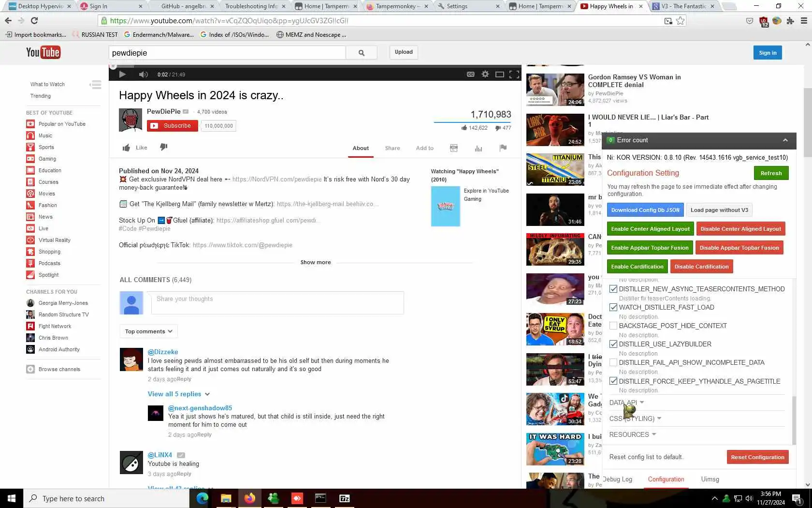Image resolution: width=812 pixels, height=508 pixels.
Task: Click the YouTube search input field
Action: coord(227,53)
